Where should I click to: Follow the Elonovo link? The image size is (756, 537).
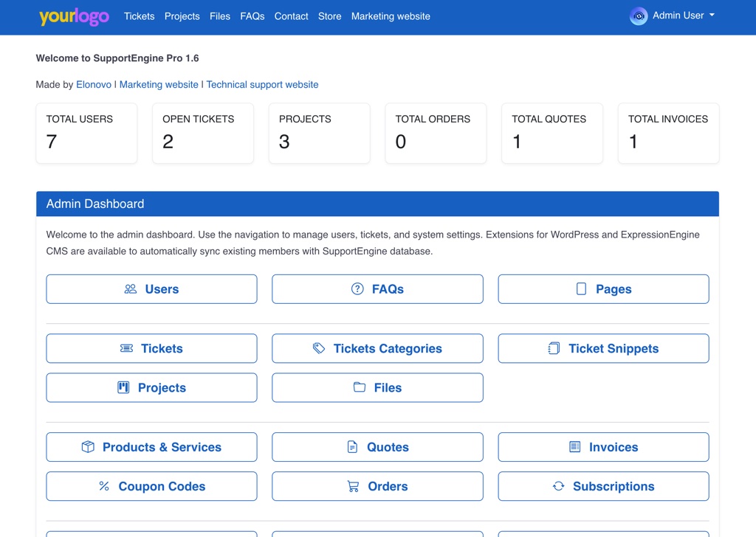[94, 85]
